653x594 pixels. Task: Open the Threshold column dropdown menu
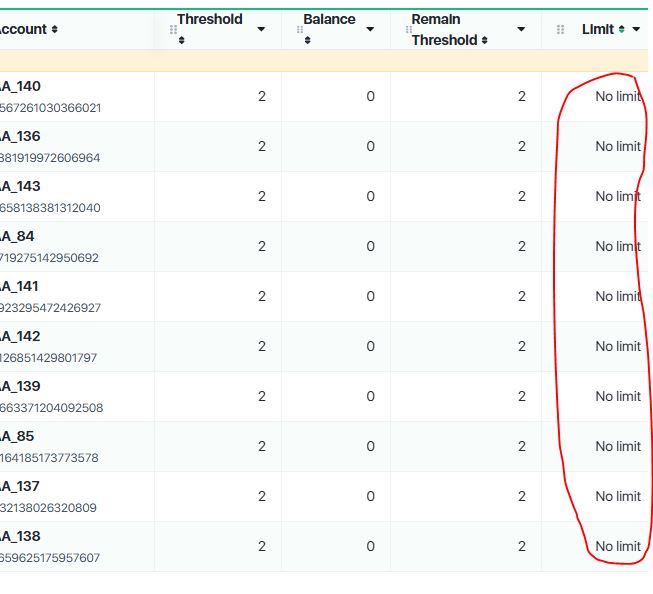(261, 29)
